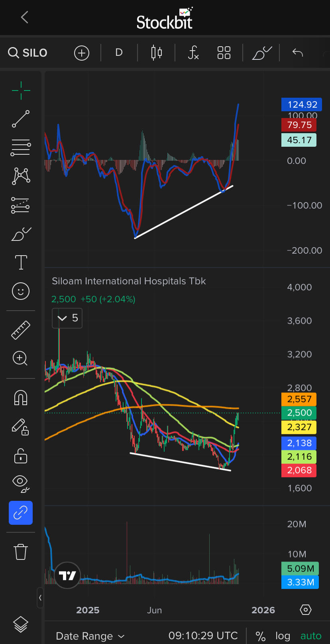Click the red 79.75 indicator value
Screen dimensions: 330x644
tap(299, 125)
